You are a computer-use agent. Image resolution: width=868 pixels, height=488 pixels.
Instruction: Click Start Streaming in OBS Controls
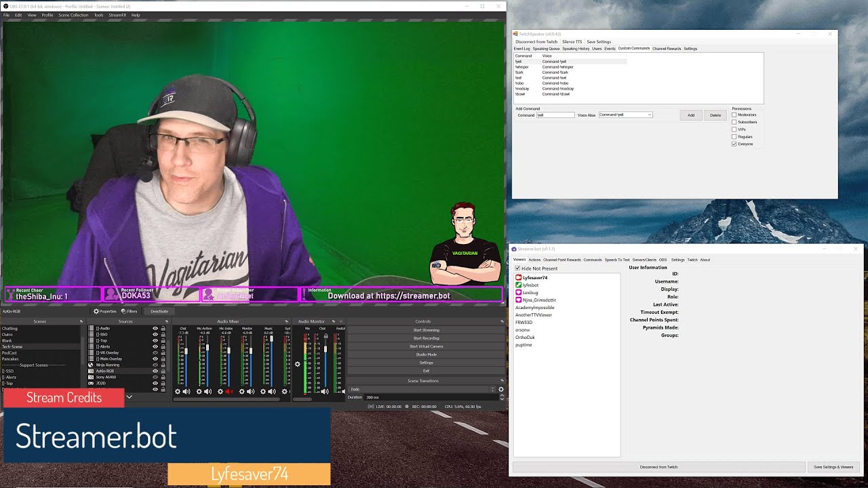(x=427, y=330)
